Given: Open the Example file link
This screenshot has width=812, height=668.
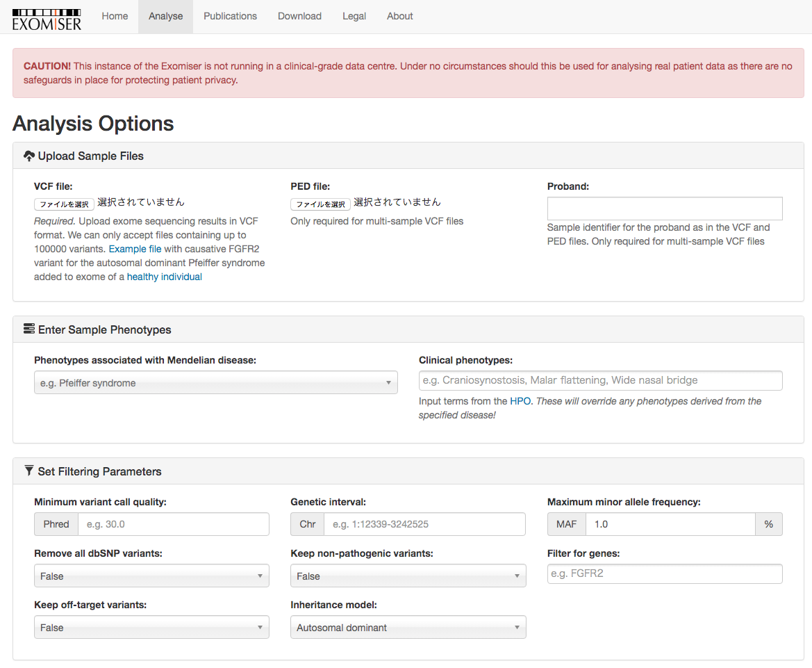Looking at the screenshot, I should (135, 249).
